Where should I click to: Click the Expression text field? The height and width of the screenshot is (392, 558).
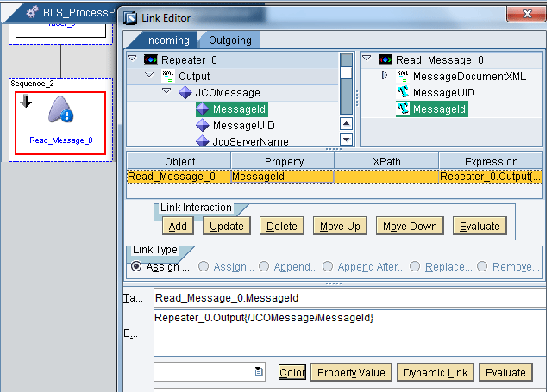(x=349, y=332)
